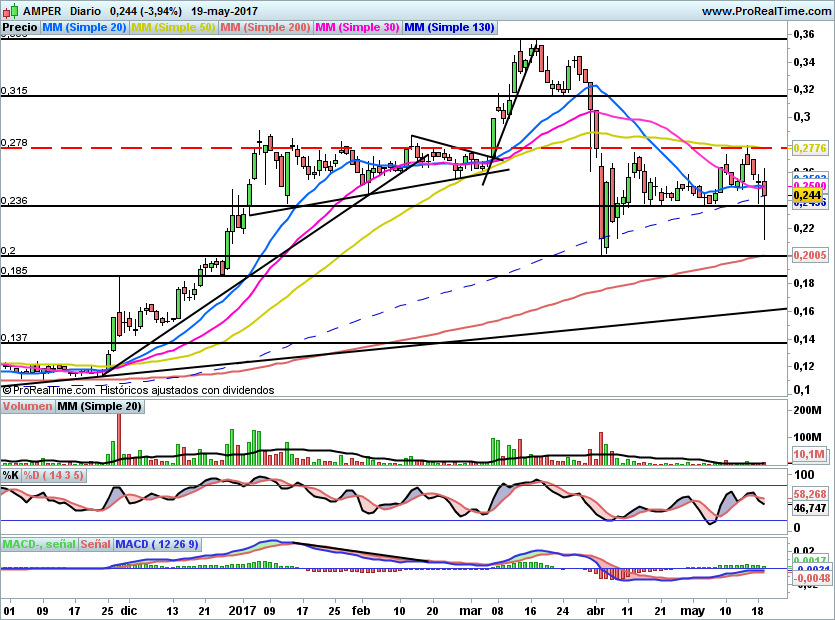Click the Señal indicator label
This screenshot has height=620, width=835.
[x=95, y=544]
